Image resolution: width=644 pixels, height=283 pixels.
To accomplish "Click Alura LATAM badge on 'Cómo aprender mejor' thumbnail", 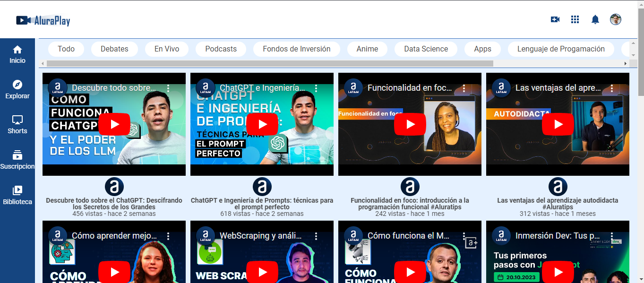I will point(58,236).
